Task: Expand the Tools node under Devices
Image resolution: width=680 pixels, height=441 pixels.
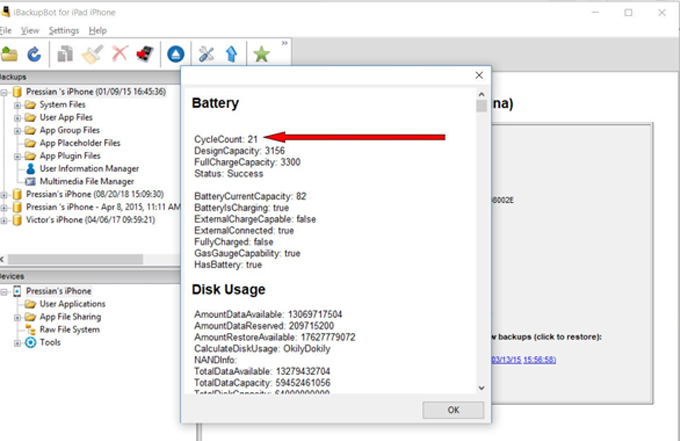Action: (18, 343)
